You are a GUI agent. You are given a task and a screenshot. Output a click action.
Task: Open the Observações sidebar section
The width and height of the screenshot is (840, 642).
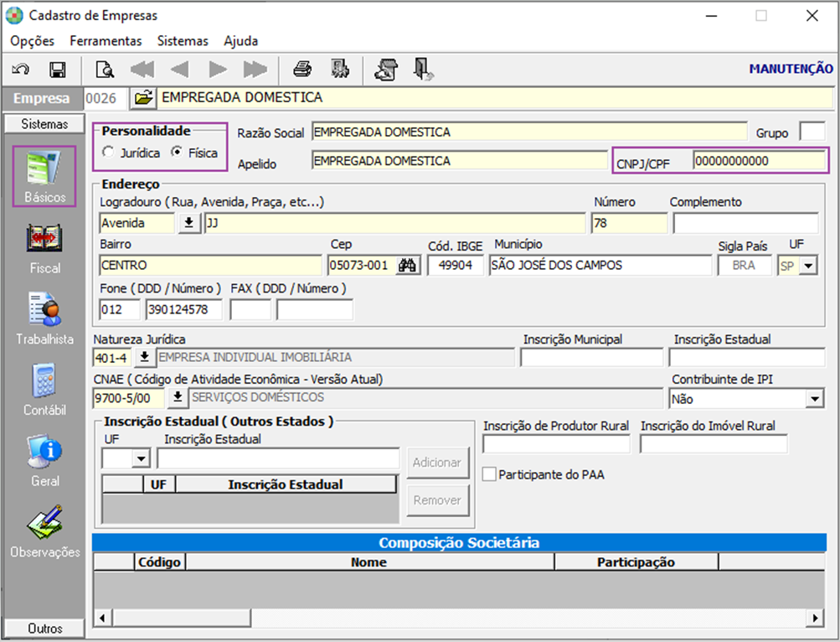(x=44, y=531)
